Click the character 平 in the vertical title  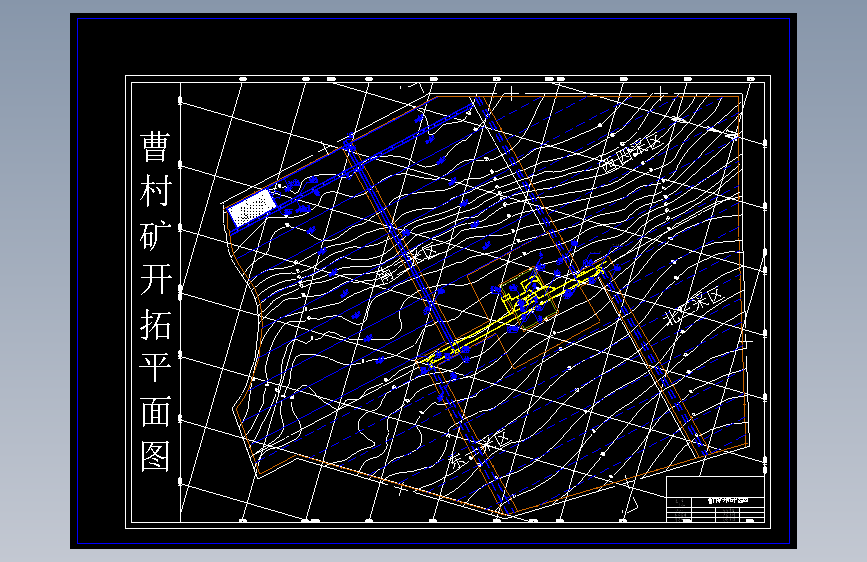pos(155,368)
